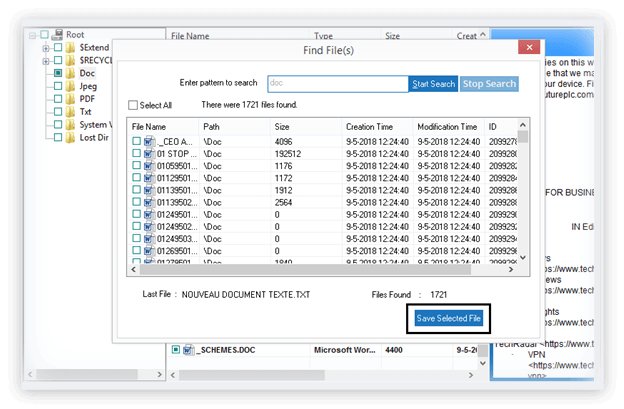This screenshot has height=409, width=624.
Task: Click the Word icon of _CEO A... file
Action: [149, 143]
